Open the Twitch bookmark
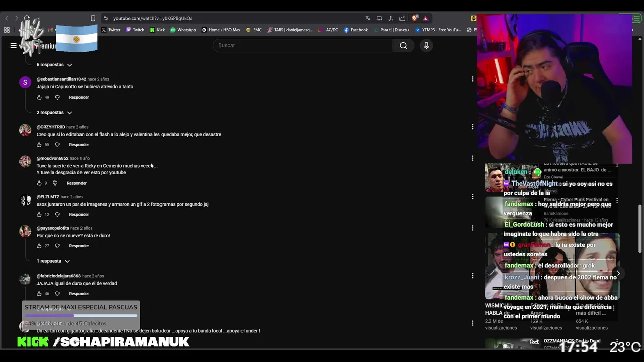This screenshot has width=644, height=362. 135,30
